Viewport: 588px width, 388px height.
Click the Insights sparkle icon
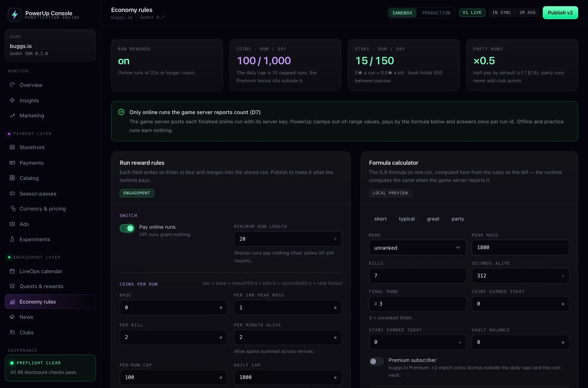click(12, 100)
